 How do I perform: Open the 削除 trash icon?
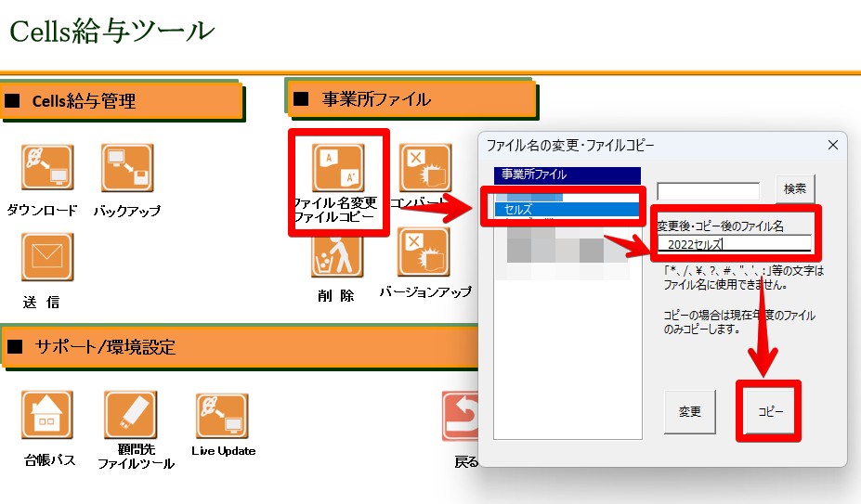pyautogui.click(x=336, y=253)
